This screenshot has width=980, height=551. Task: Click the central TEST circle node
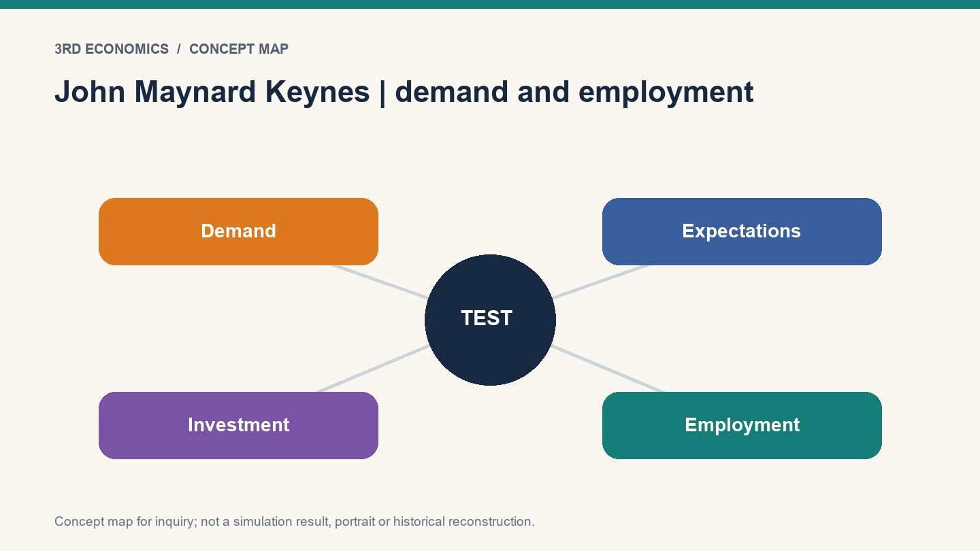pyautogui.click(x=490, y=320)
